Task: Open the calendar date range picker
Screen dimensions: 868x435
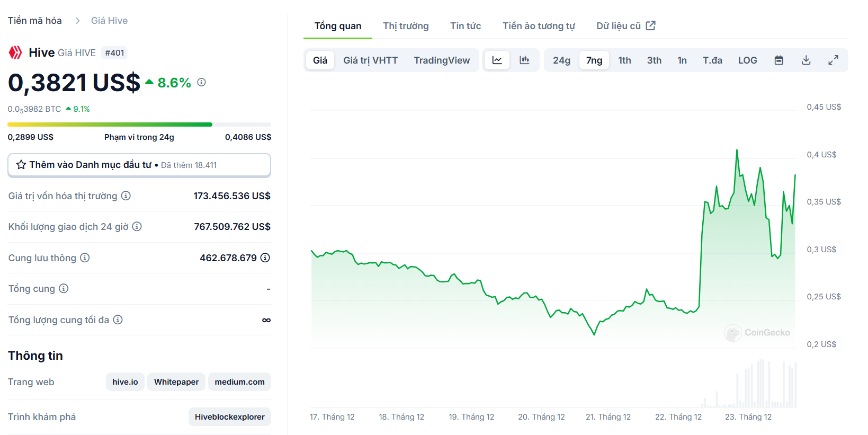Action: (x=779, y=60)
